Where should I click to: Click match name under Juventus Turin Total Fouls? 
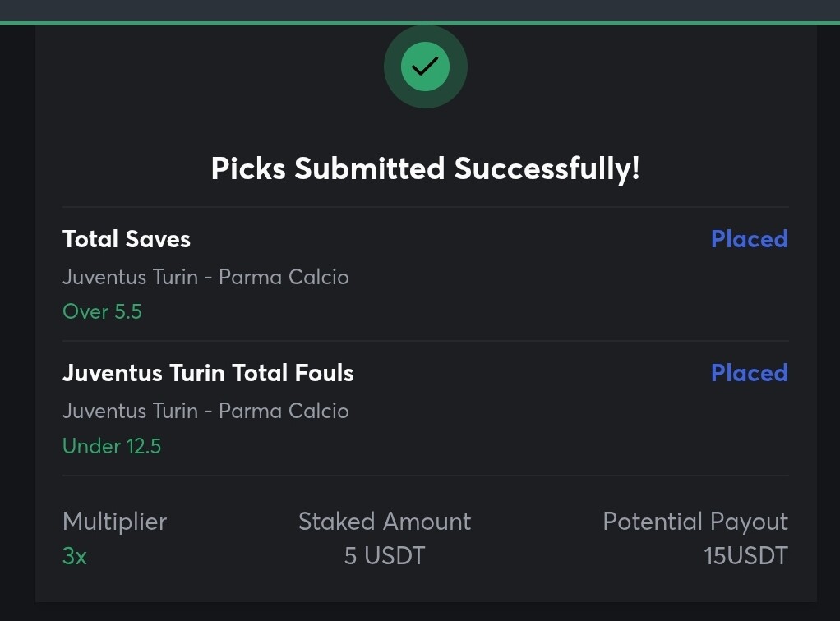[x=205, y=412]
